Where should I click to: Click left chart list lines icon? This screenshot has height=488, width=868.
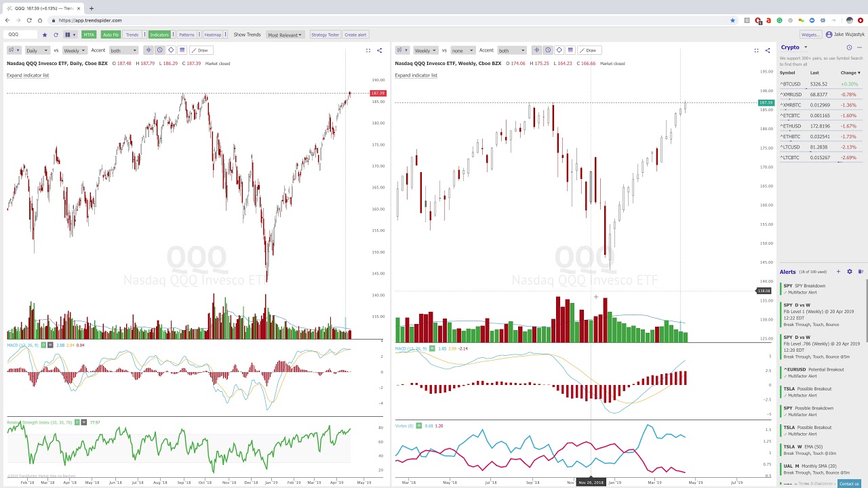coord(182,50)
